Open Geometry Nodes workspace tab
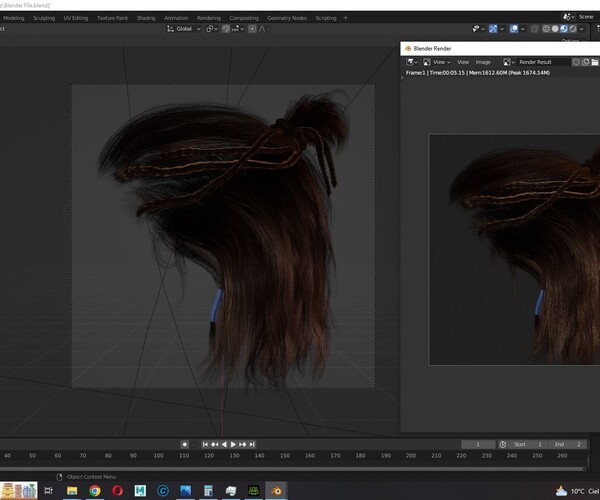600x500 pixels. (287, 18)
